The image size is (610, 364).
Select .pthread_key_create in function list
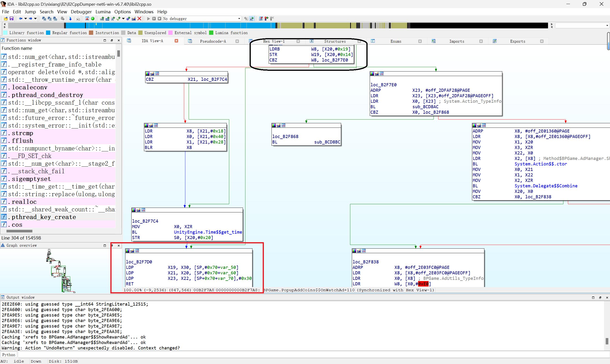click(x=58, y=217)
